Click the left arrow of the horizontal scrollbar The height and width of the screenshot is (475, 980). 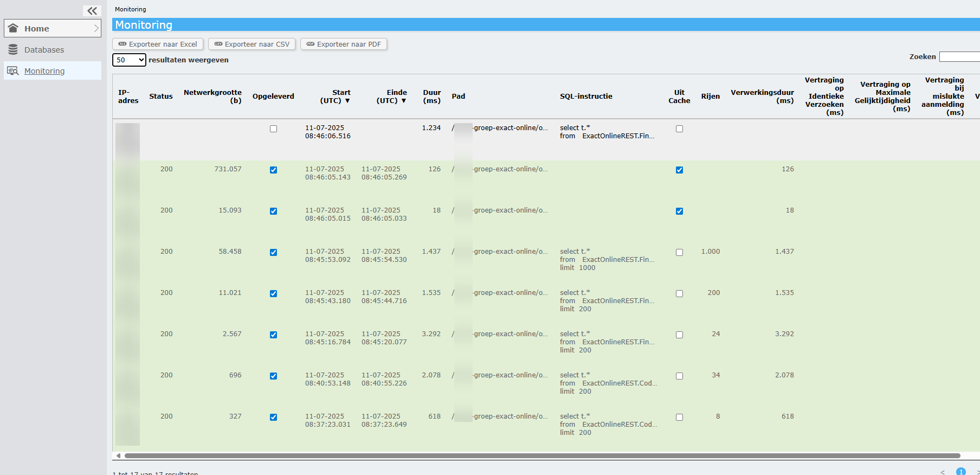click(118, 456)
